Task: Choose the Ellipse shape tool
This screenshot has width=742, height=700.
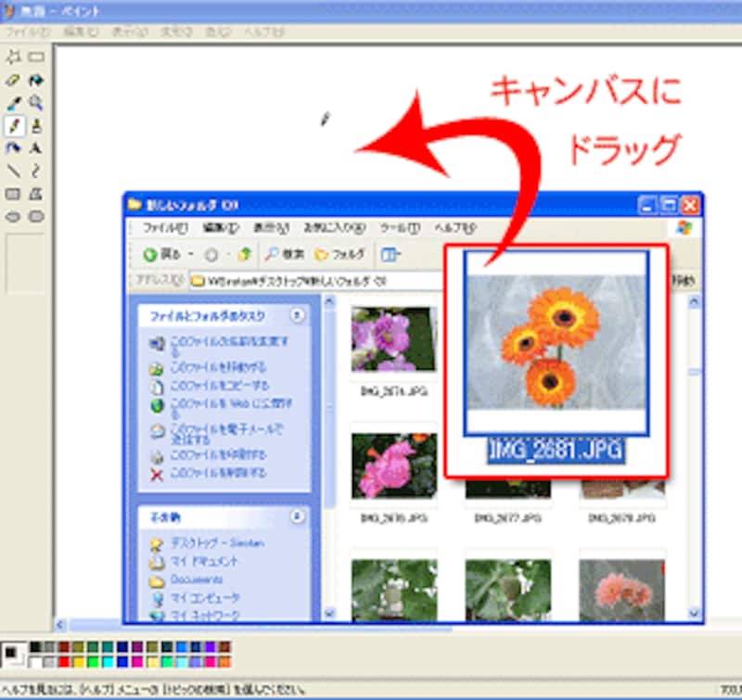Action: click(13, 217)
